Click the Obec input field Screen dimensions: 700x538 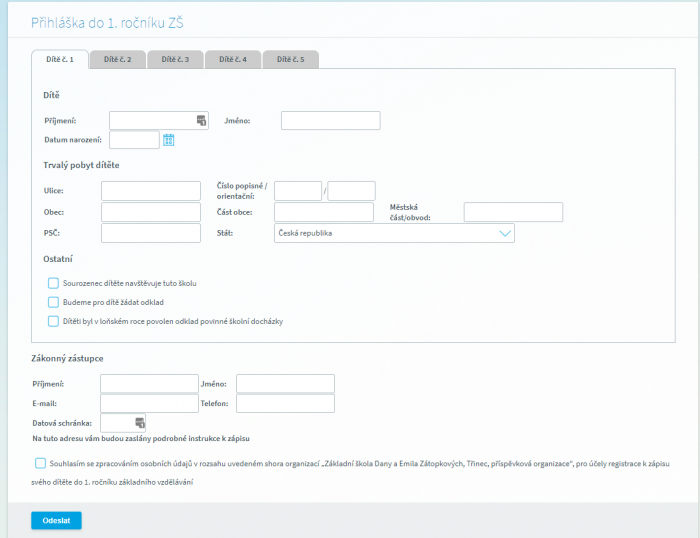coord(151,212)
